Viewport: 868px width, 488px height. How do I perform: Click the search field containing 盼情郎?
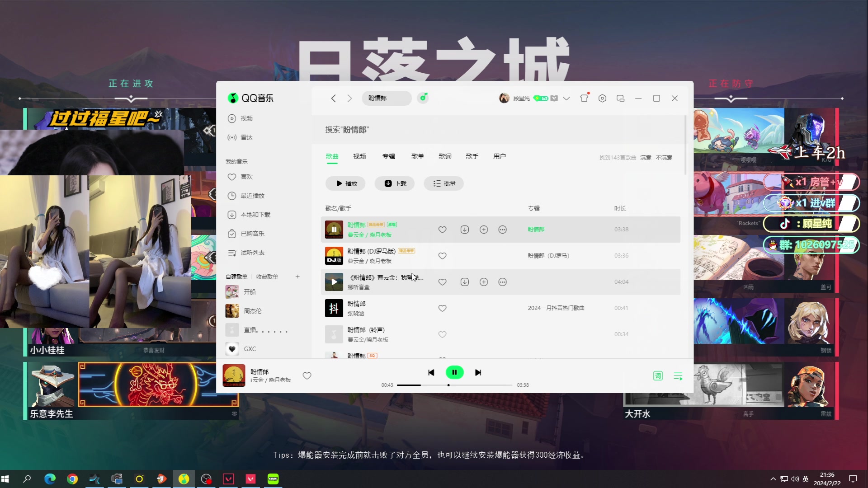387,98
